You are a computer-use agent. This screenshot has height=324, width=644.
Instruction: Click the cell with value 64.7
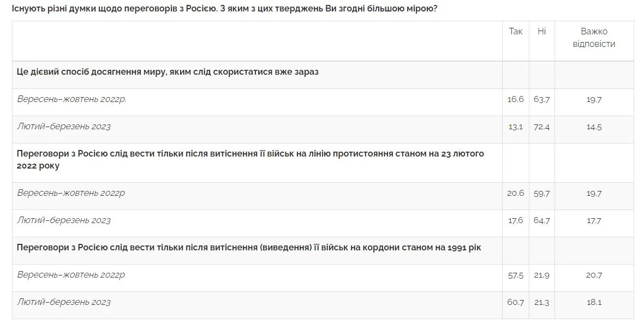pyautogui.click(x=541, y=220)
